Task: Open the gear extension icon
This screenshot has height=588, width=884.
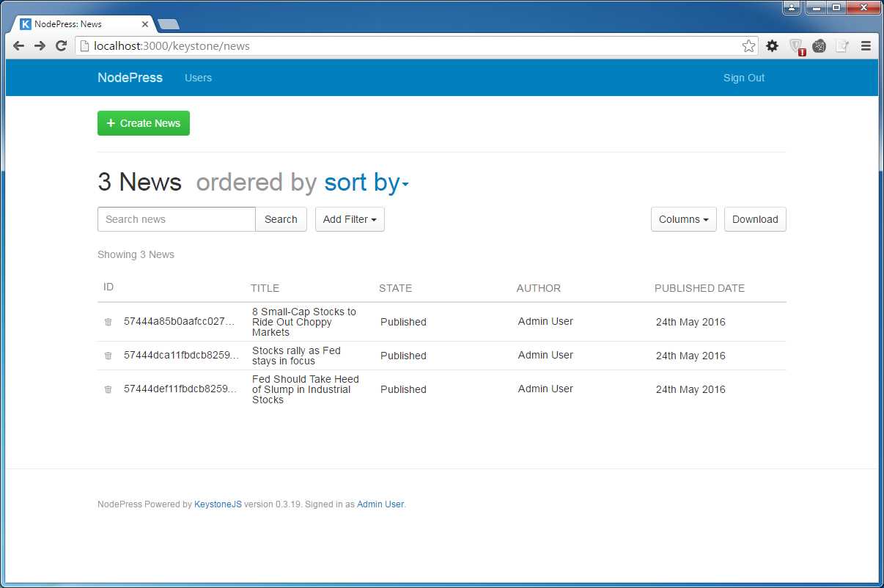Action: [x=773, y=46]
